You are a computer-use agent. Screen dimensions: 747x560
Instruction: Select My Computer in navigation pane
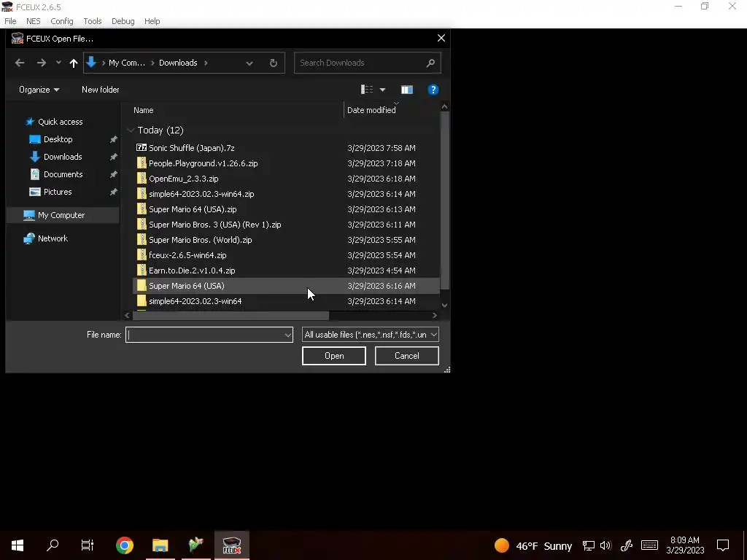(61, 215)
